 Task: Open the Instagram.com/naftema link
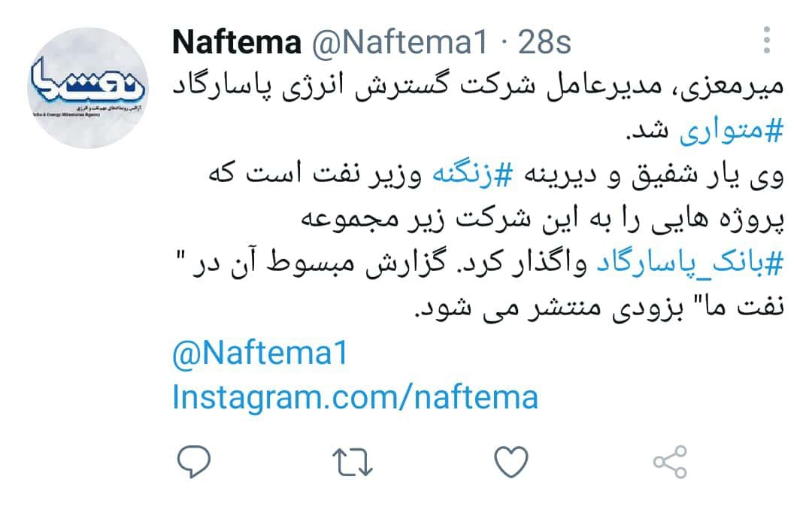[x=355, y=397]
